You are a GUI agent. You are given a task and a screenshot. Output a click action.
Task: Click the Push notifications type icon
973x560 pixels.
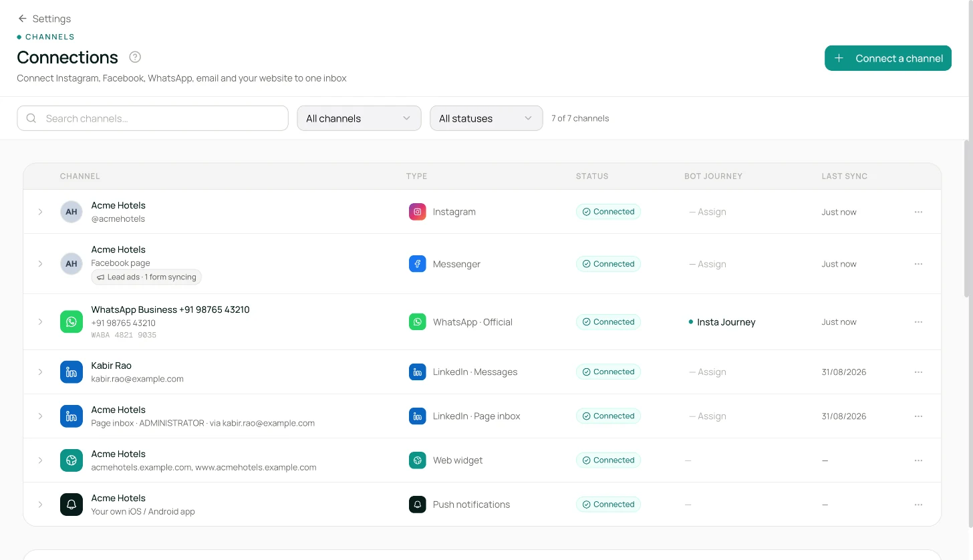coord(418,505)
